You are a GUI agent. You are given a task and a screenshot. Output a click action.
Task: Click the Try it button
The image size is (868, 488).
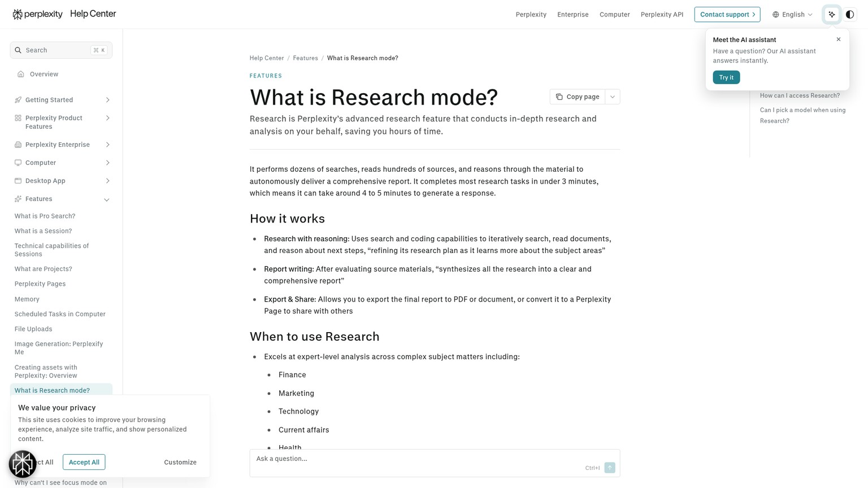(726, 77)
